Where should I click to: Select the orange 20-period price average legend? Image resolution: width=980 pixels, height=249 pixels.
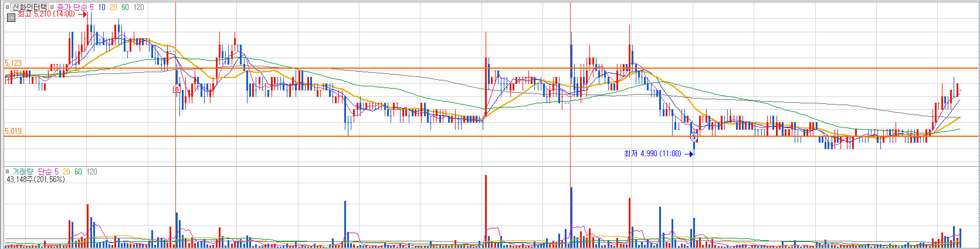[x=113, y=7]
